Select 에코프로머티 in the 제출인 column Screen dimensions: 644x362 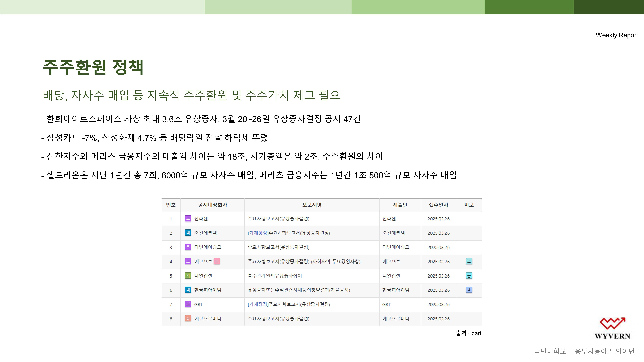(396, 319)
